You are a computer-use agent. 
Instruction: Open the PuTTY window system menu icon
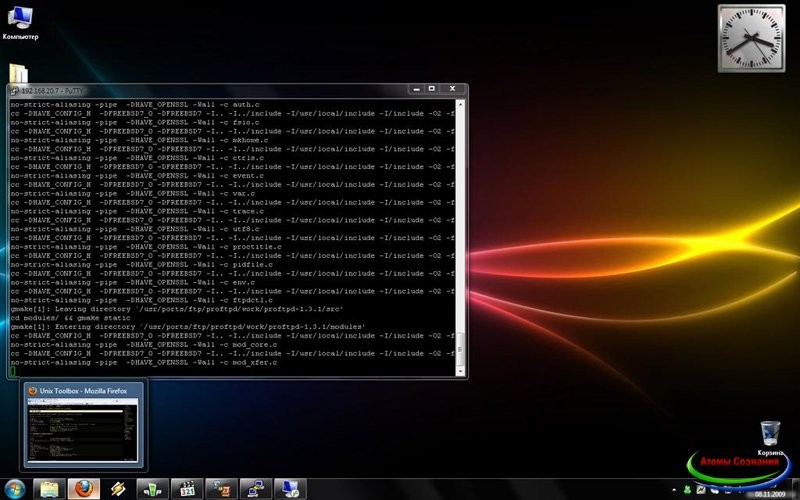tap(14, 91)
